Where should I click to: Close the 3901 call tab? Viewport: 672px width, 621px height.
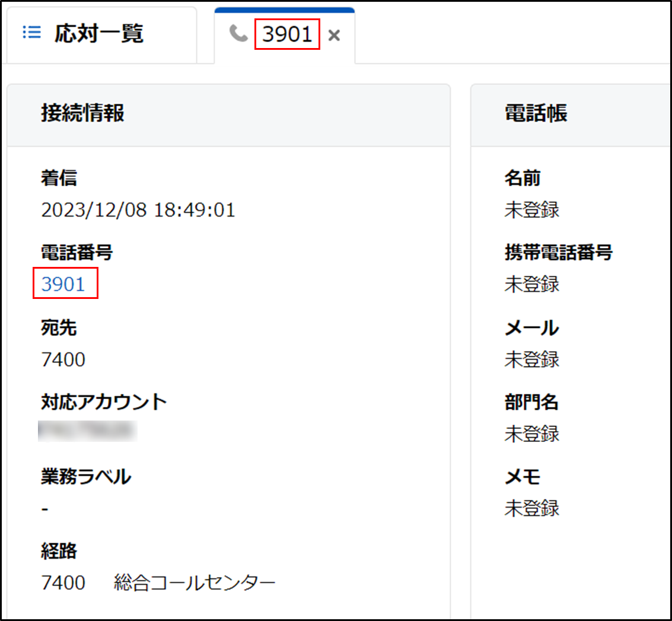pos(335,36)
